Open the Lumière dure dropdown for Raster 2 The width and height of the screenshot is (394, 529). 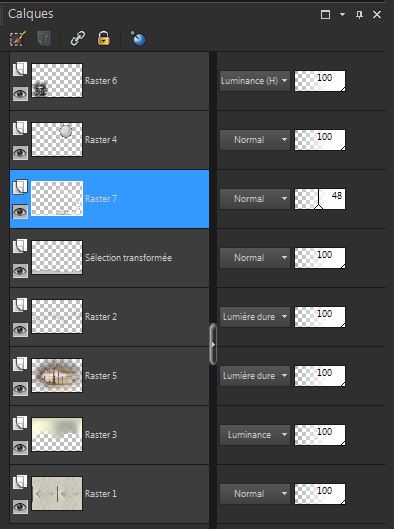point(255,317)
